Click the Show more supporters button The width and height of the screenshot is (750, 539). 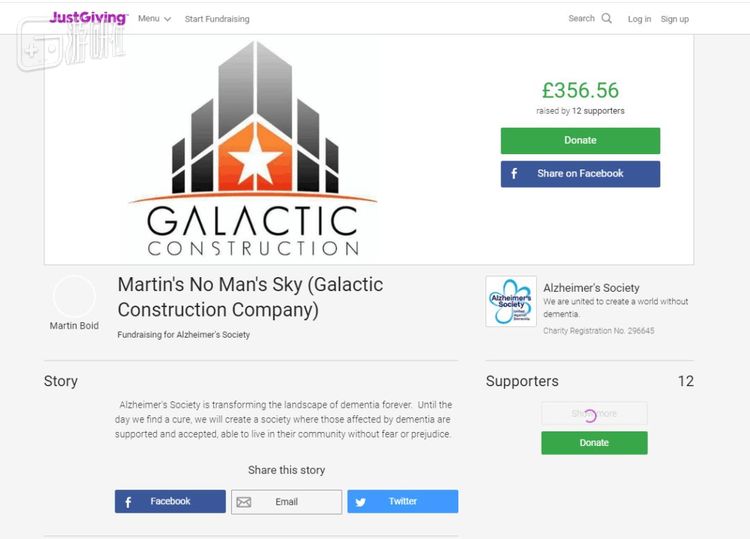pos(594,414)
